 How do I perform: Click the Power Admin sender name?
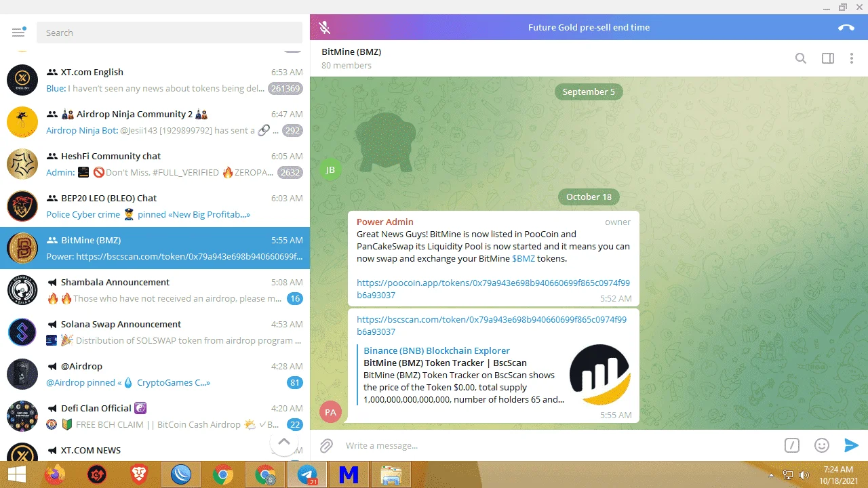click(x=385, y=222)
